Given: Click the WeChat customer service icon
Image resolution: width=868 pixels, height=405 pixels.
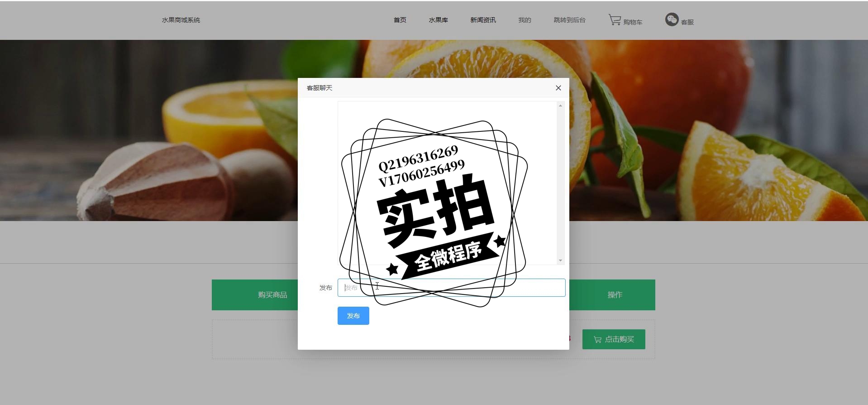Looking at the screenshot, I should point(672,19).
